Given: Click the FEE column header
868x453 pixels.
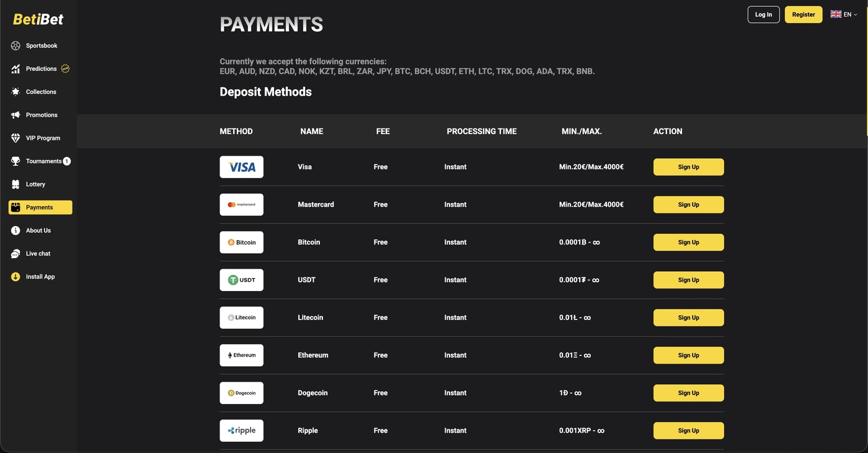Looking at the screenshot, I should pyautogui.click(x=383, y=132).
